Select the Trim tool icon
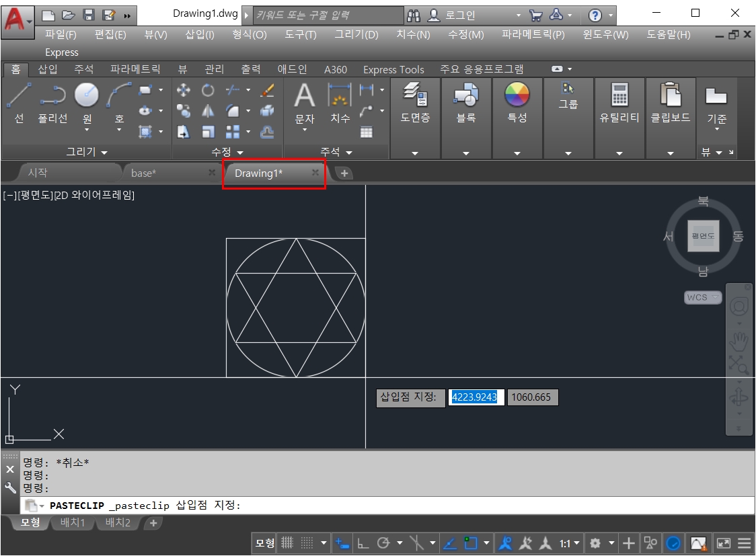The image size is (756, 556). 233,90
